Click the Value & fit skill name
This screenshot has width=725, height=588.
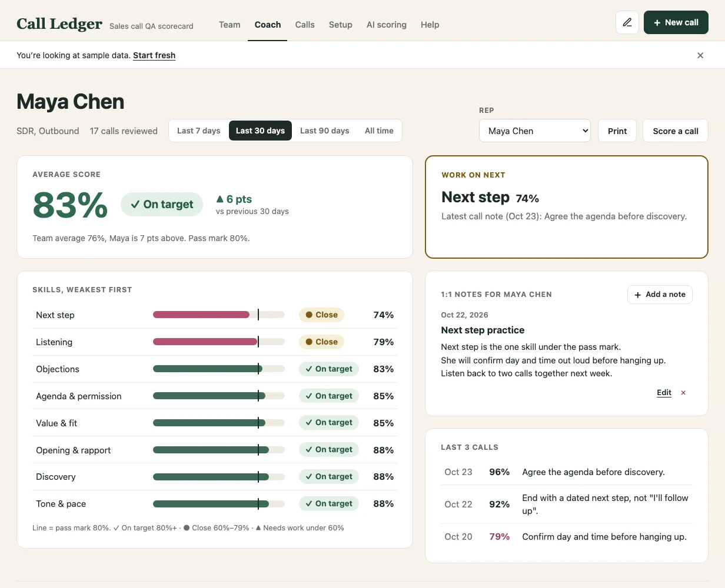[x=56, y=423]
